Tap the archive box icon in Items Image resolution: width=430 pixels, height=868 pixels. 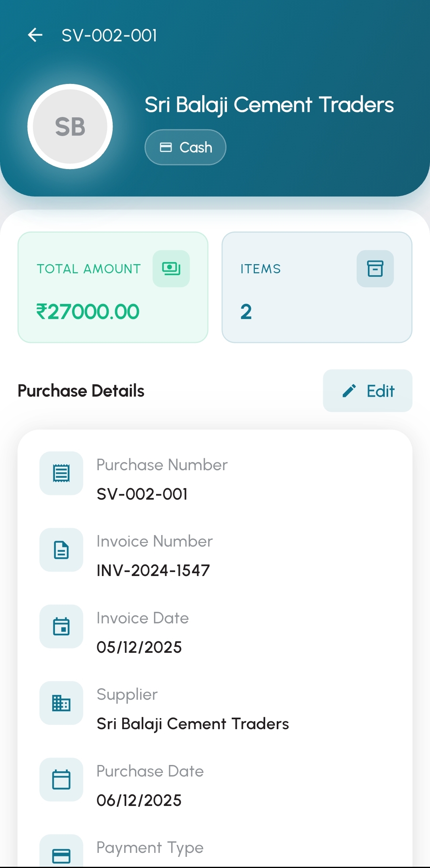375,269
